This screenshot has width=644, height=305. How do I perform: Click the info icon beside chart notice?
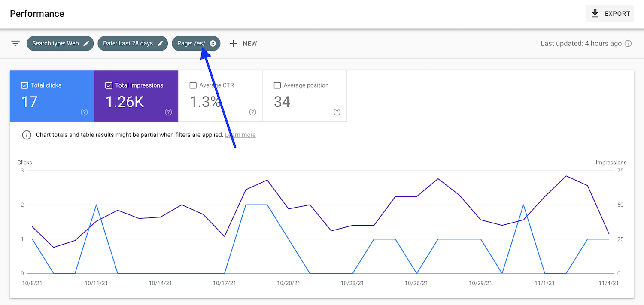tap(27, 135)
